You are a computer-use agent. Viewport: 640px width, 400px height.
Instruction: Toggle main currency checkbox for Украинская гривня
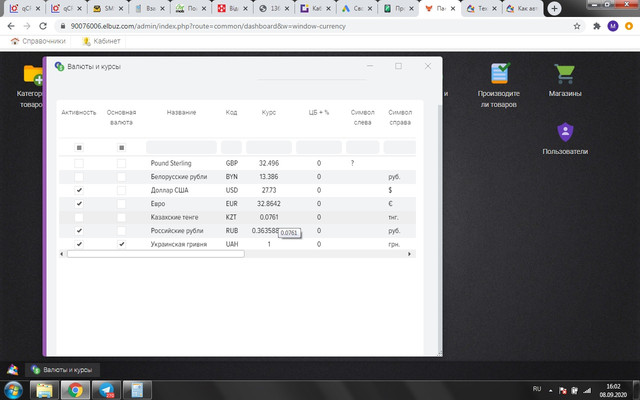click(121, 244)
